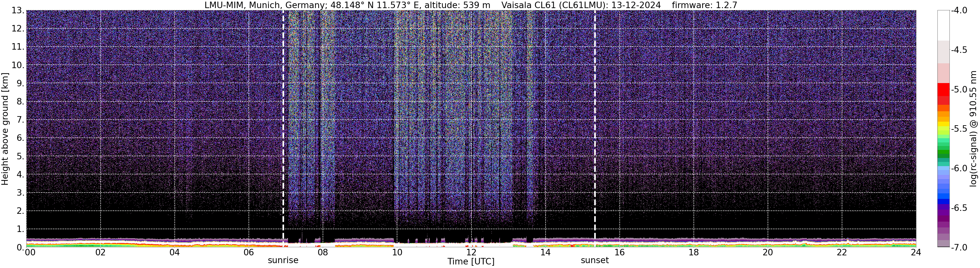The image size is (980, 268).
Task: Click the 'sunset' label below the time axis
Action: pyautogui.click(x=595, y=261)
